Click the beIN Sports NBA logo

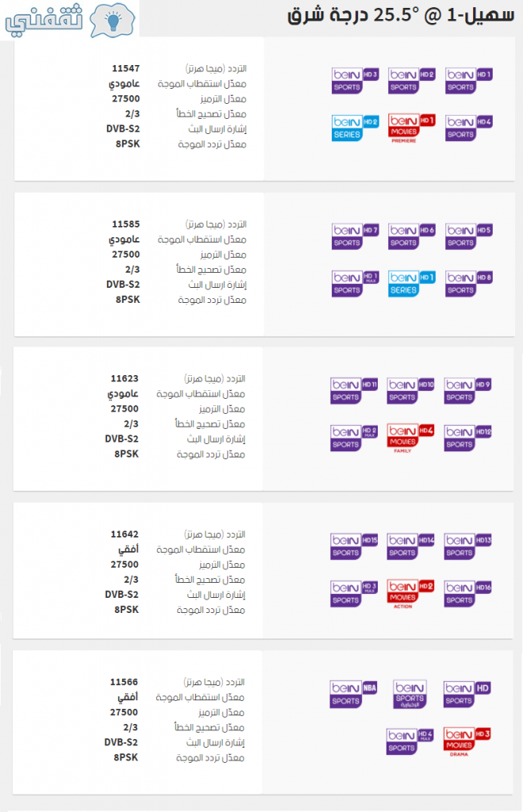coord(353,694)
